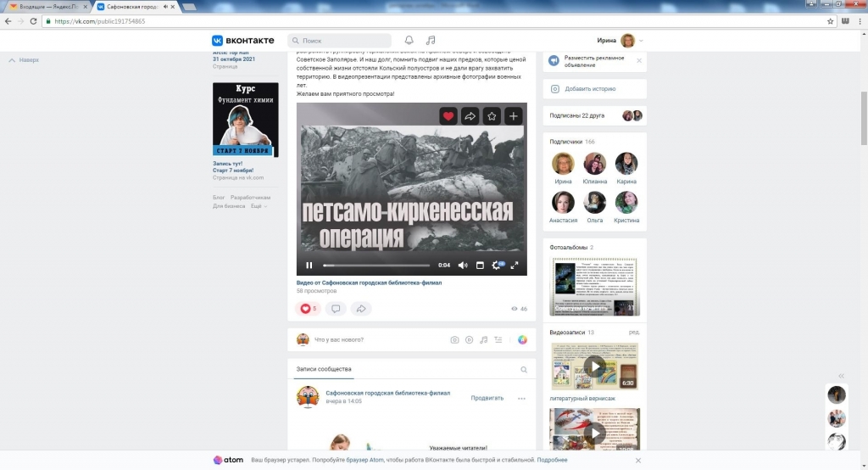Image resolution: width=868 pixels, height=470 pixels.
Task: Click Продвигать on the community post
Action: click(x=487, y=398)
